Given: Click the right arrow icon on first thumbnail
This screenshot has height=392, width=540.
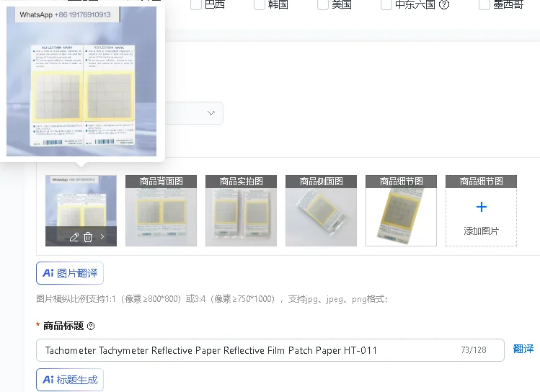Looking at the screenshot, I should [102, 237].
